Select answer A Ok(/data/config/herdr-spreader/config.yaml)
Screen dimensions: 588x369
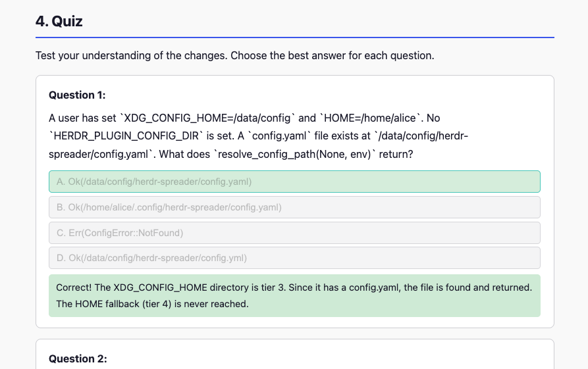[294, 182]
